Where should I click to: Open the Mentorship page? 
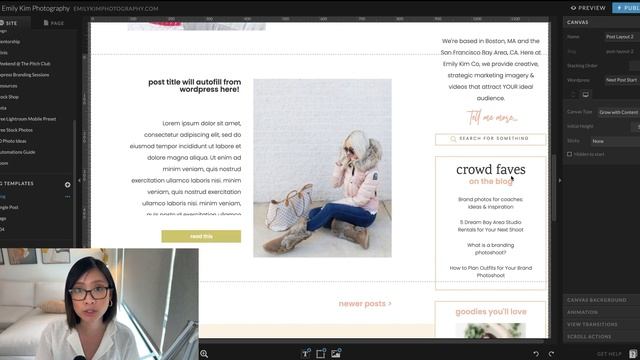(10, 42)
